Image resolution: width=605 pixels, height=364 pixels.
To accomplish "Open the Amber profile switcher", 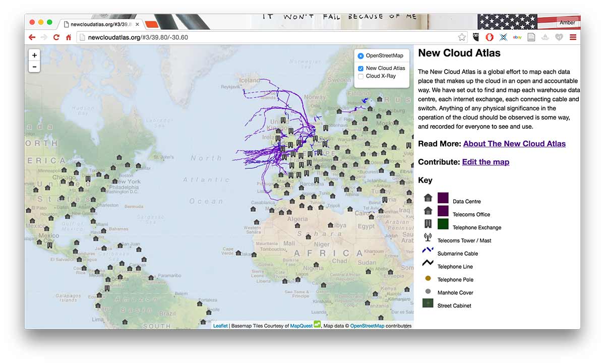I will pyautogui.click(x=567, y=23).
